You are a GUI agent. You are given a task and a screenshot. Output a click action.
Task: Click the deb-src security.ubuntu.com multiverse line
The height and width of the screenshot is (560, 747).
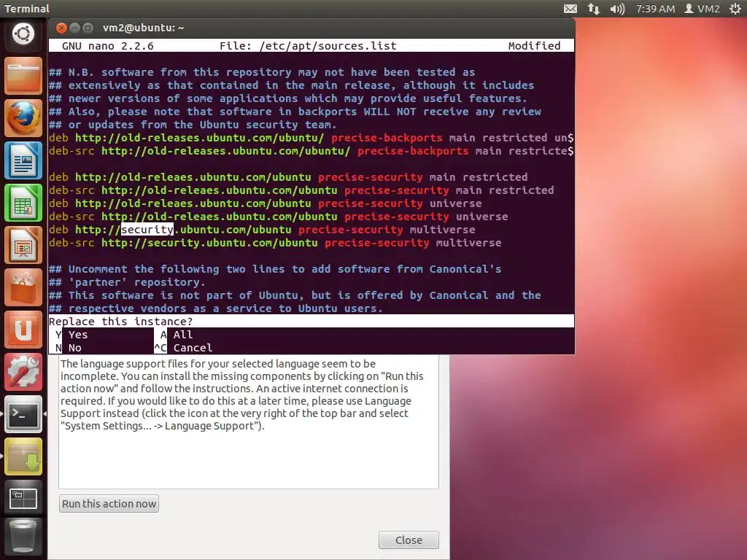click(x=275, y=243)
